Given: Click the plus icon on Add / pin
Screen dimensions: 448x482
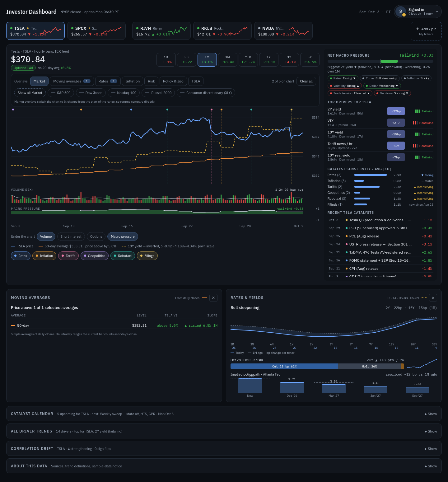Looking at the screenshot, I should 418,29.
